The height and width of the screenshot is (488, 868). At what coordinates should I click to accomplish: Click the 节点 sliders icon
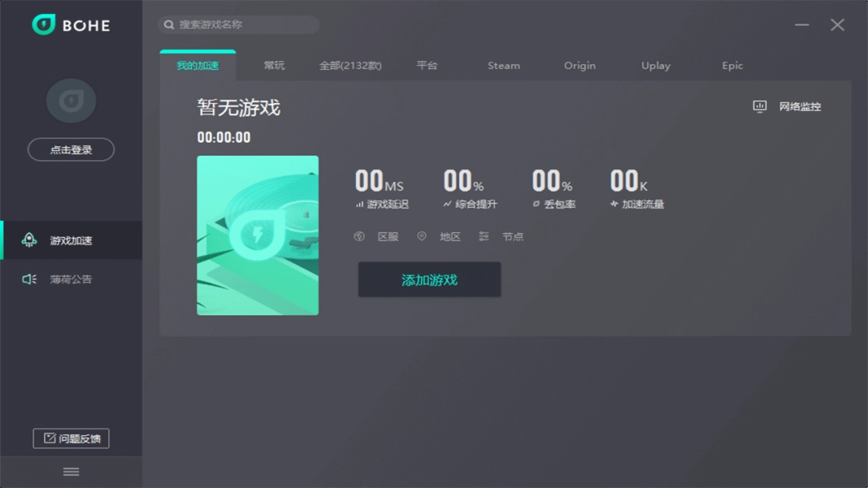click(484, 236)
